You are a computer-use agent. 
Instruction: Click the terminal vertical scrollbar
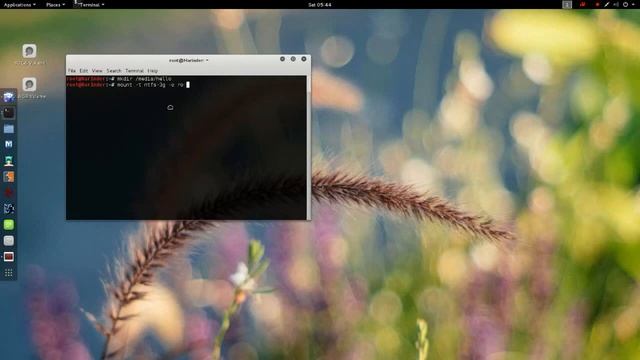(309, 147)
